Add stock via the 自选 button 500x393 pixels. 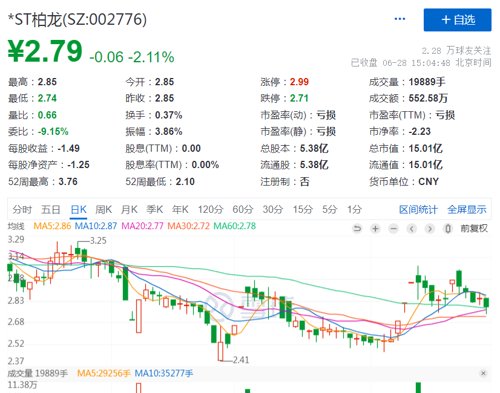click(457, 20)
